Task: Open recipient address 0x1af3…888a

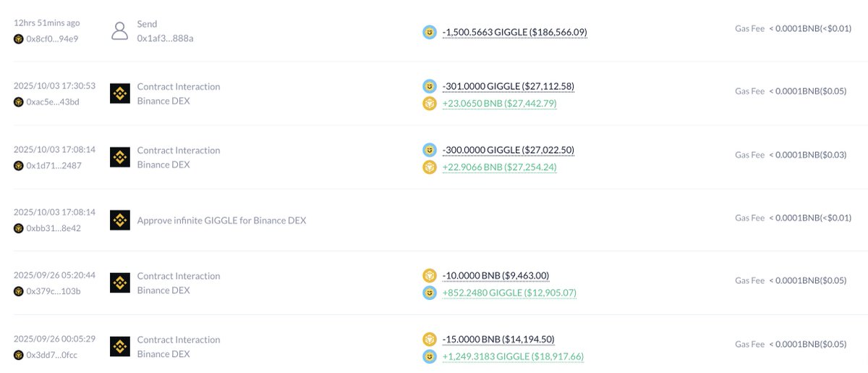Action: tap(165, 38)
